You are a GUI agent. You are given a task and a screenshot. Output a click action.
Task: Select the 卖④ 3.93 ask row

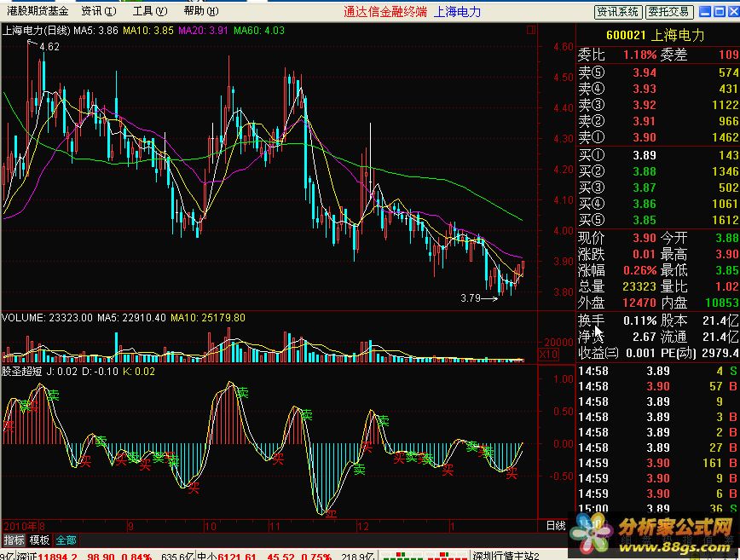click(658, 89)
